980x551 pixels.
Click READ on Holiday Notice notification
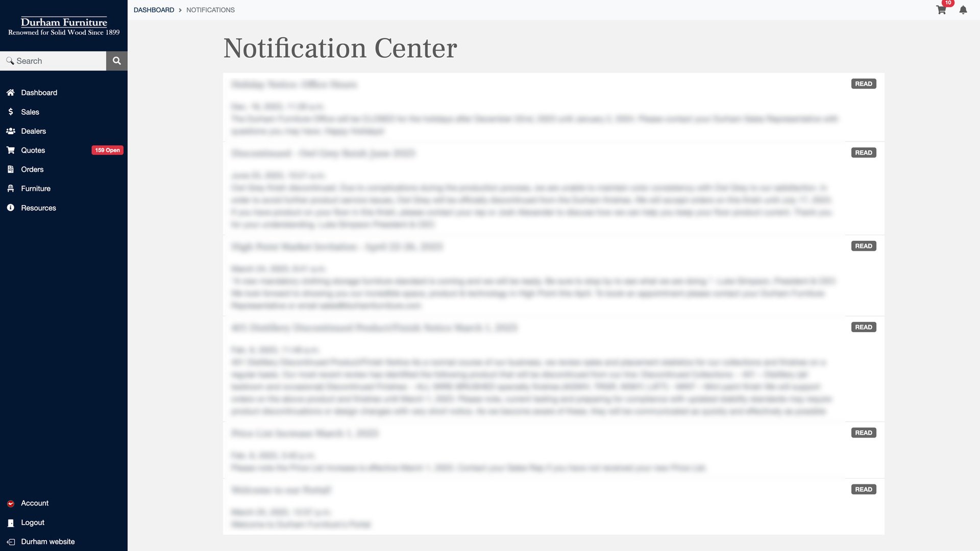[x=864, y=84]
